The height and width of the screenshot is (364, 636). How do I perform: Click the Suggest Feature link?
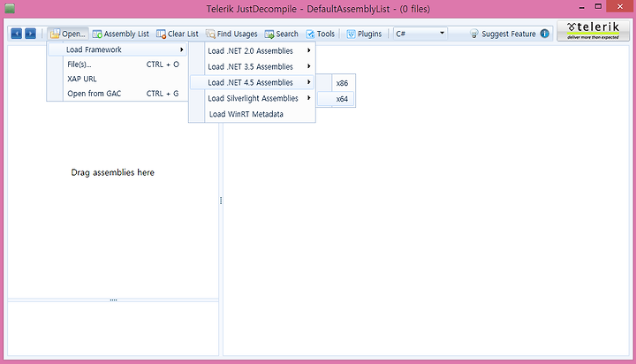[x=509, y=34]
